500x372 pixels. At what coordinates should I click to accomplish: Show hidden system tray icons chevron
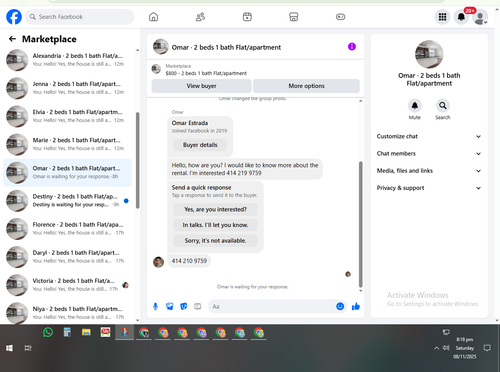click(436, 348)
